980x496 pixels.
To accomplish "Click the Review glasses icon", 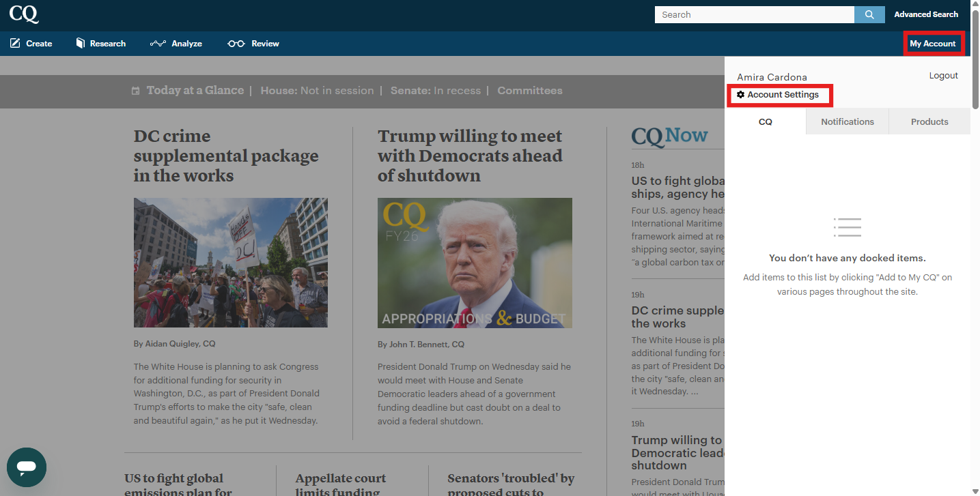I will (236, 44).
